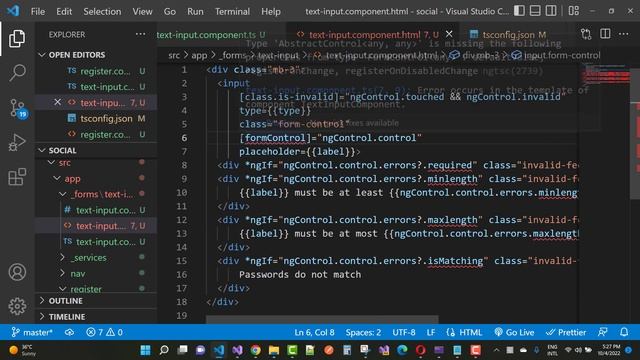Image resolution: width=640 pixels, height=360 pixels.
Task: Click the horizontal scrollbar of the editor
Action: pos(322,319)
